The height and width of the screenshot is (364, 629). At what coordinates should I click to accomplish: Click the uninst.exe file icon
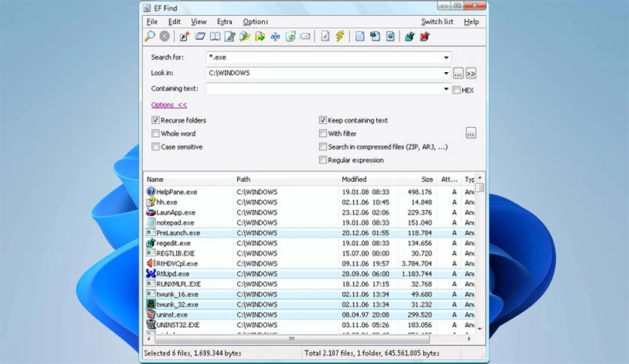point(150,314)
